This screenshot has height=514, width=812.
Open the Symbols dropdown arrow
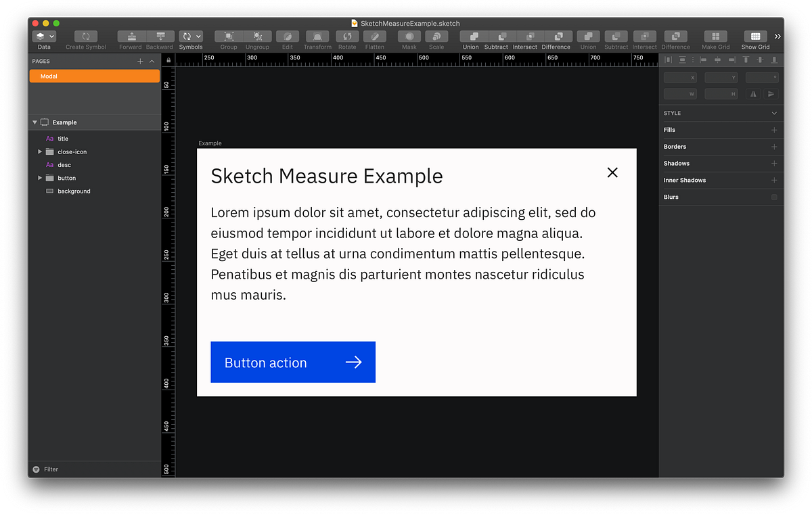point(199,37)
